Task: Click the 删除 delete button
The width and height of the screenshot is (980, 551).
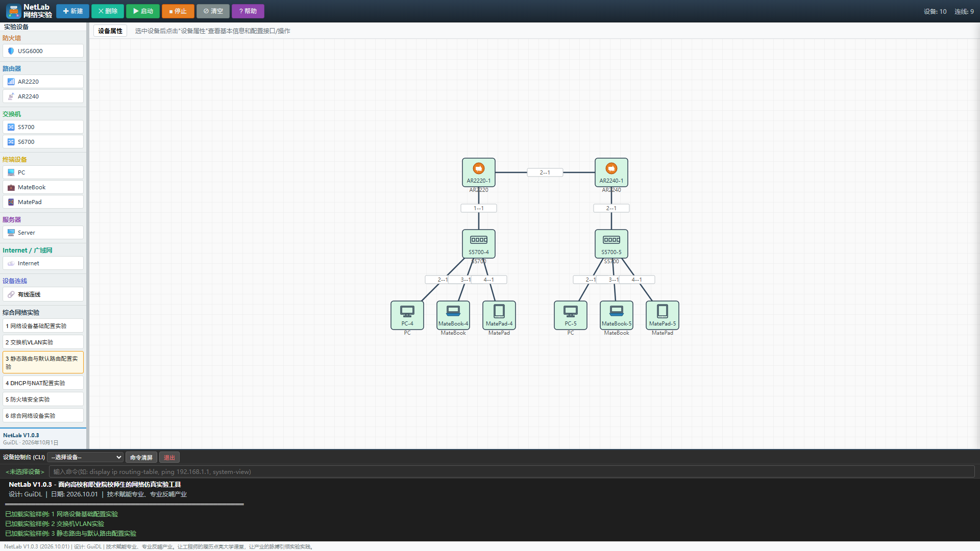Action: (x=108, y=11)
